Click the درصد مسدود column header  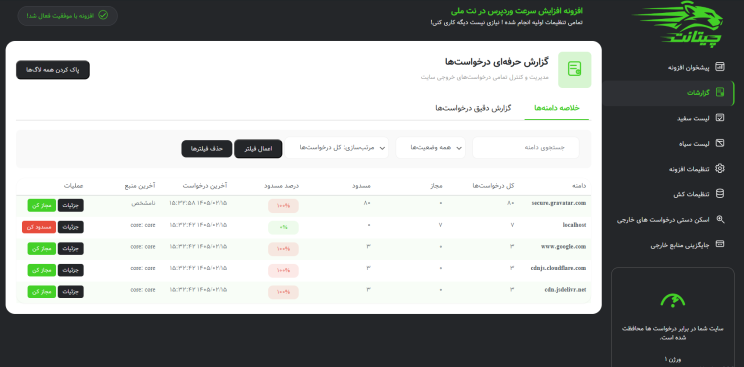[282, 186]
